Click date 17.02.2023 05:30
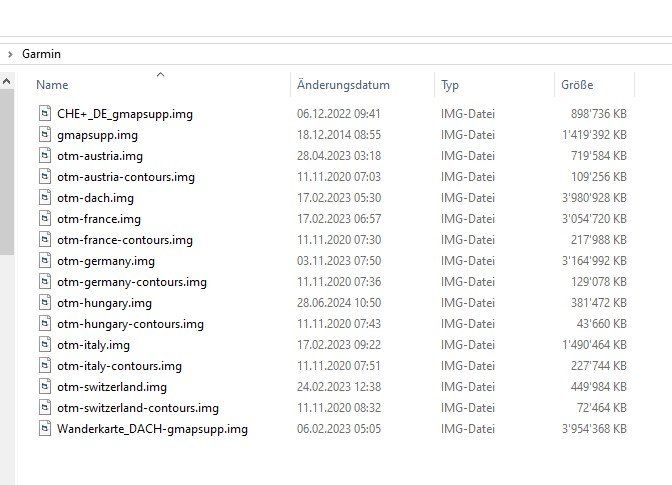This screenshot has width=672, height=485. point(339,198)
